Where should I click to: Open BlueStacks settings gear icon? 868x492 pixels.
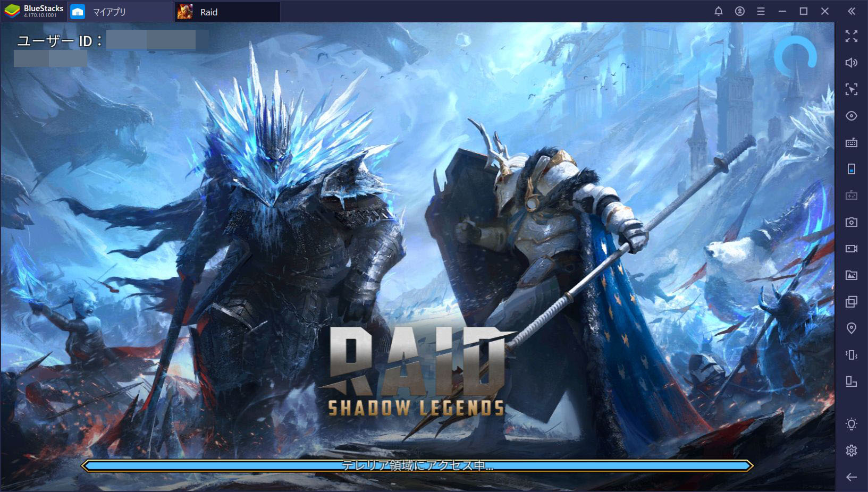(x=852, y=451)
